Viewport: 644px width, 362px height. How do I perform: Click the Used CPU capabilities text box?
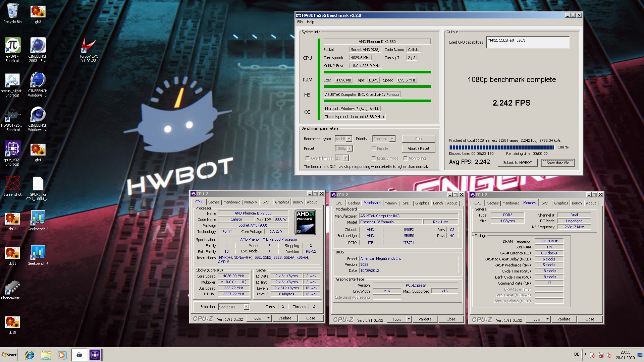tap(528, 43)
